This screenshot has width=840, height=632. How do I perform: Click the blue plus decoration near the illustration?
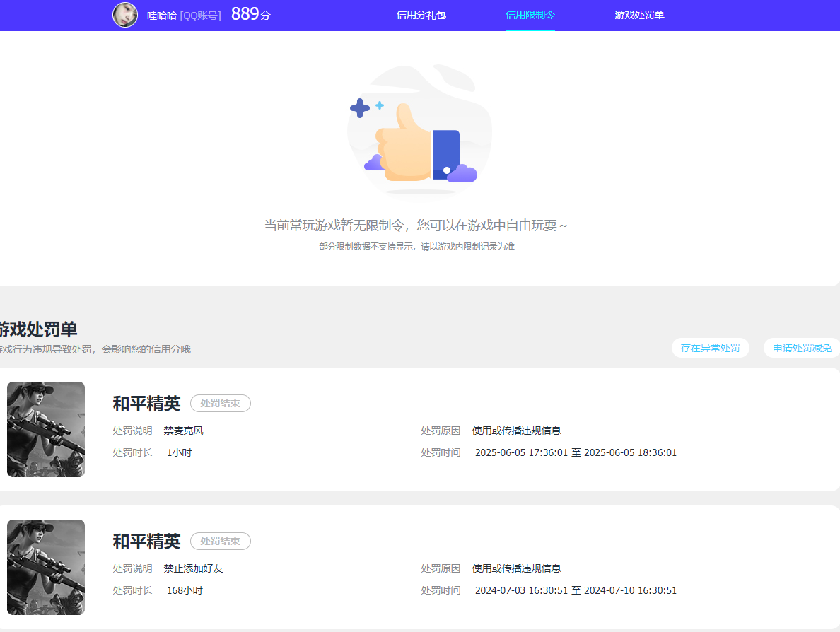pyautogui.click(x=359, y=108)
